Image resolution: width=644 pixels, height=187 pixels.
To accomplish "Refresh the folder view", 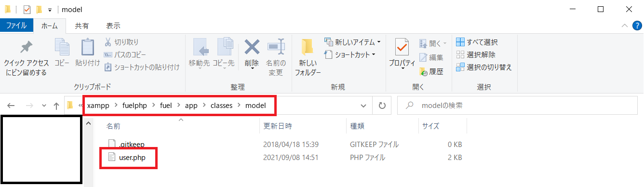I will (382, 106).
